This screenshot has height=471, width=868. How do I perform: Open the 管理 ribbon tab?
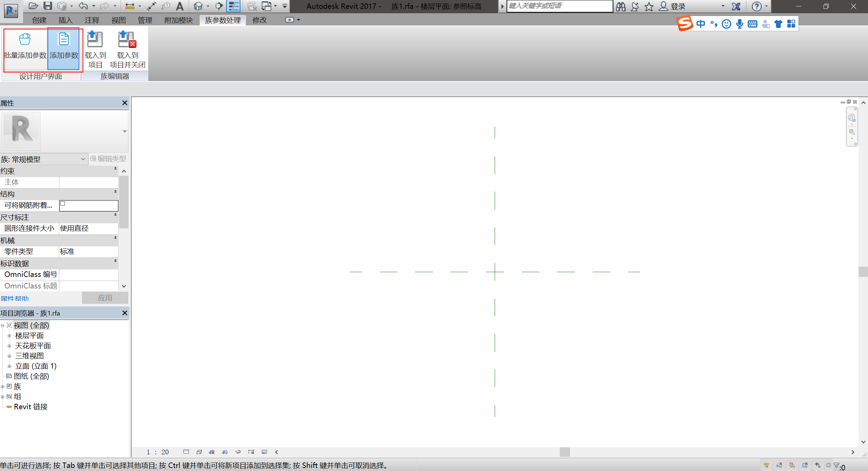click(145, 20)
